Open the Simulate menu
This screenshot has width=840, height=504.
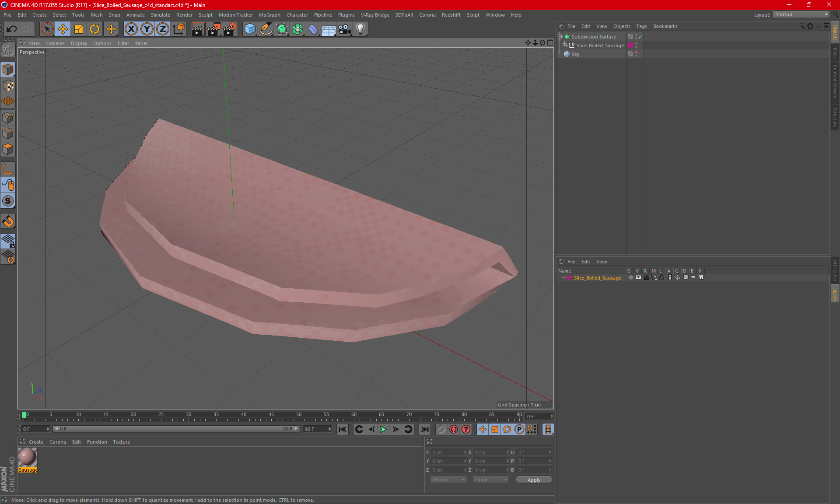pos(161,15)
